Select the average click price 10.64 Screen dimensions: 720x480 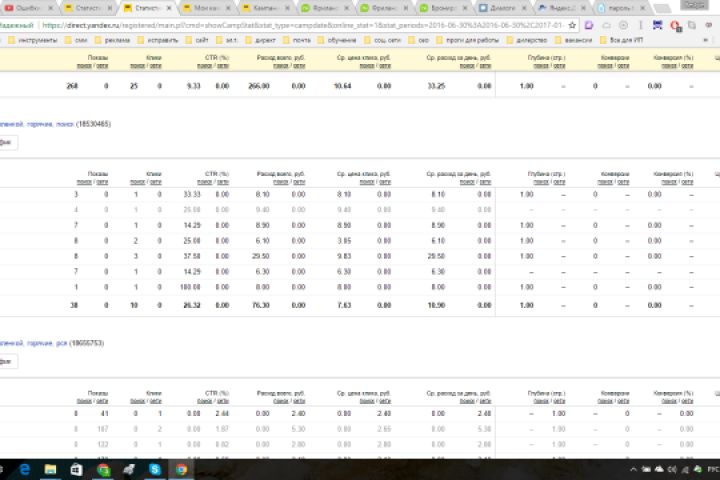[343, 86]
